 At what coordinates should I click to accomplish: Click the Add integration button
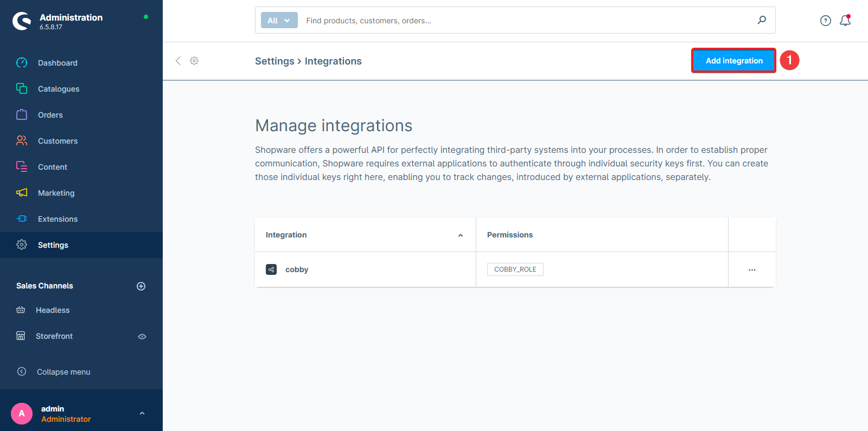(733, 61)
